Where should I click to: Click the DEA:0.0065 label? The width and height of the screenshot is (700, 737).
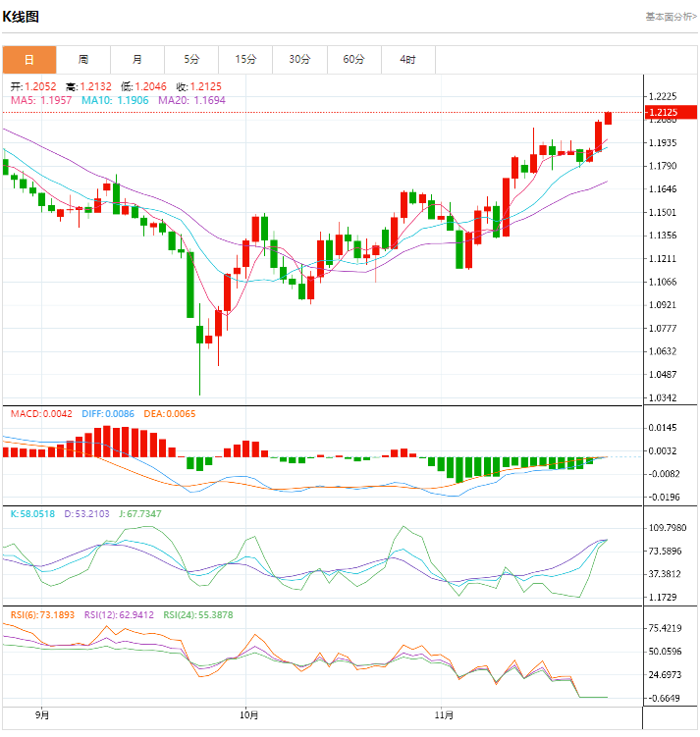(x=169, y=414)
